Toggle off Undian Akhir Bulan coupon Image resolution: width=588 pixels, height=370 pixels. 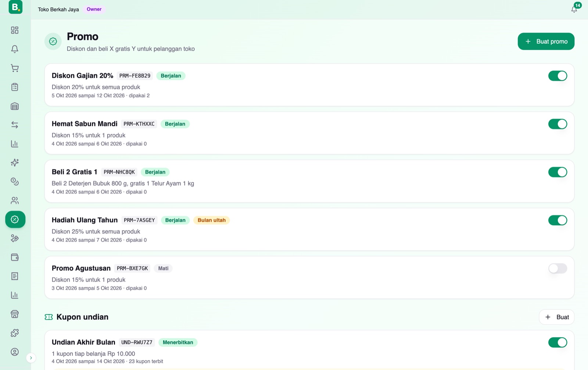557,342
